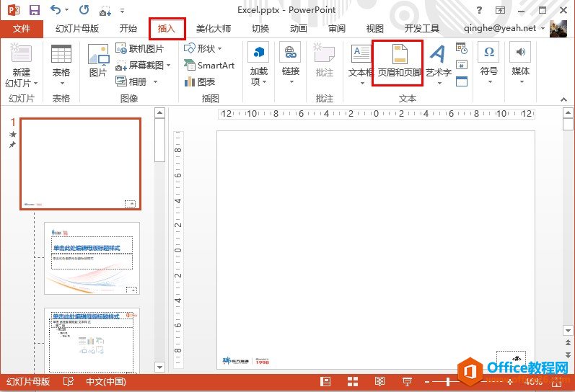575x392 pixels.
Task: Go to previous slide double-arrow button
Action: [x=568, y=343]
